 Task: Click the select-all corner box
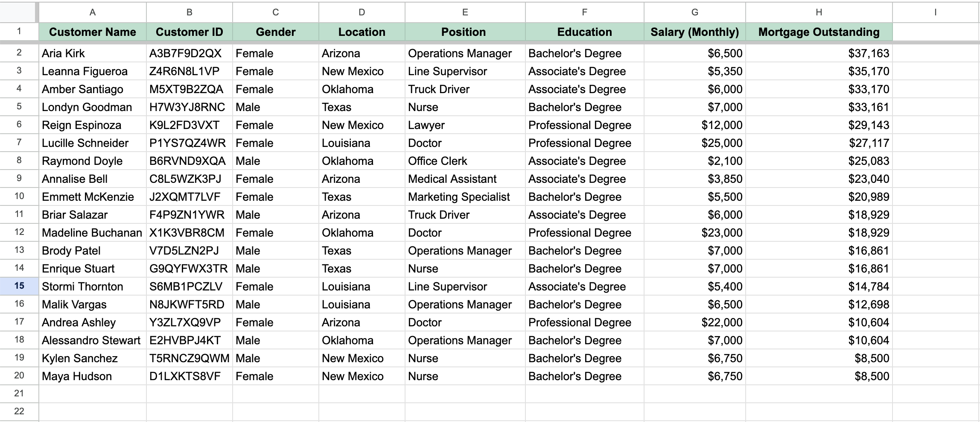19,12
